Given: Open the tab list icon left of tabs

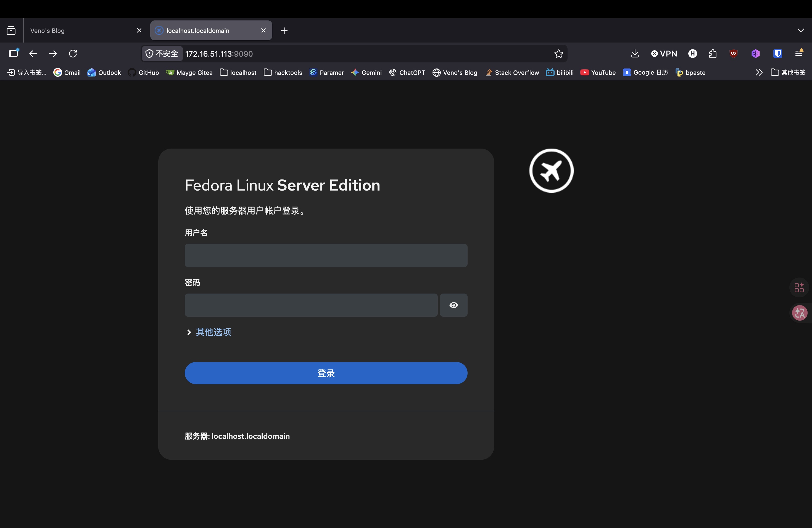Looking at the screenshot, I should [11, 31].
